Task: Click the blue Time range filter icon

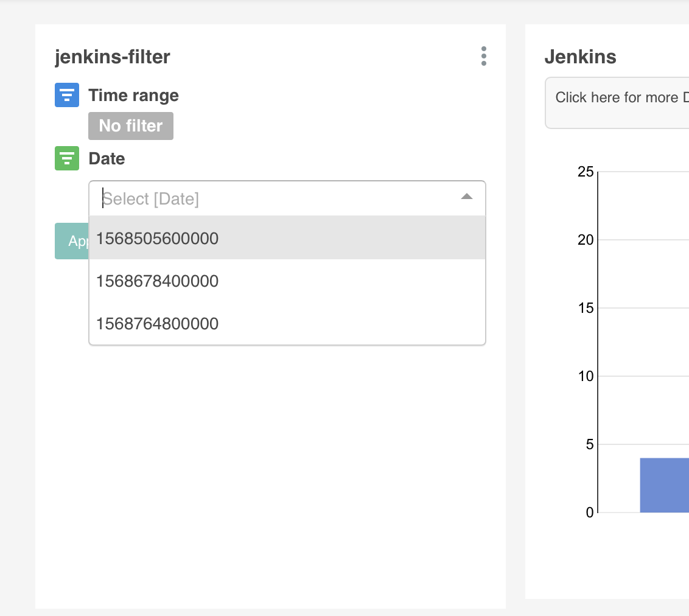Action: (x=67, y=95)
